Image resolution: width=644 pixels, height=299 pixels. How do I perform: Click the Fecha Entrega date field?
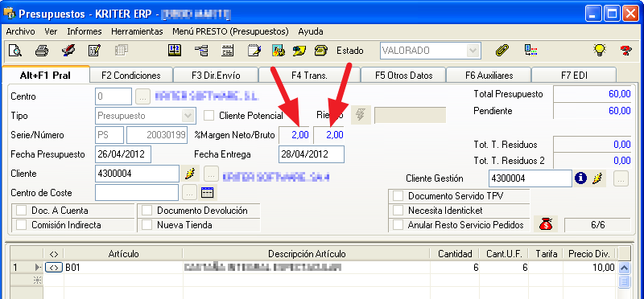312,154
